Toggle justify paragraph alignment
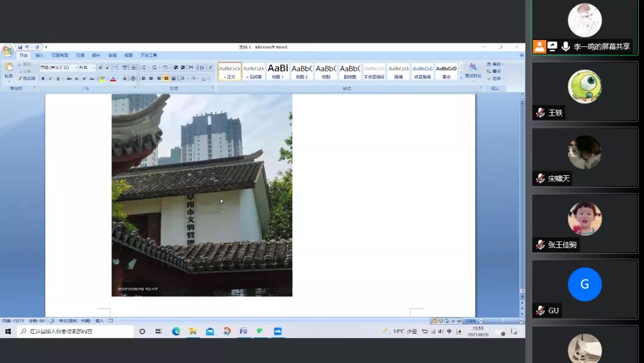 (166, 79)
